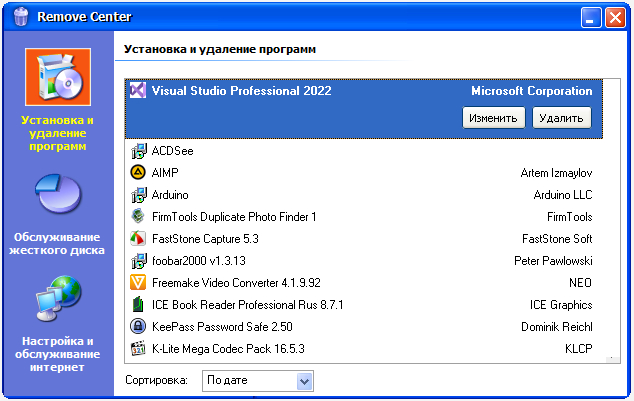634x401 pixels.
Task: Select the ACDSee entry
Action: [x=362, y=151]
